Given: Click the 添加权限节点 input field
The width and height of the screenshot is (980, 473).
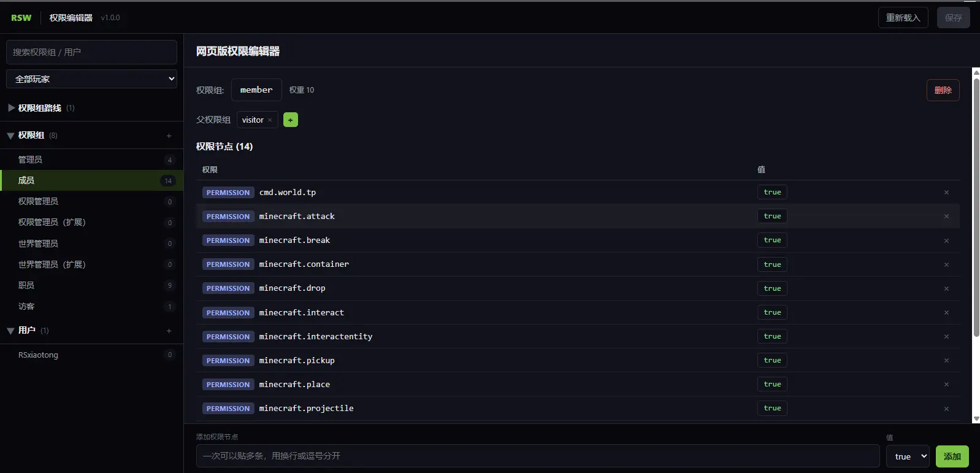Looking at the screenshot, I should (538, 456).
